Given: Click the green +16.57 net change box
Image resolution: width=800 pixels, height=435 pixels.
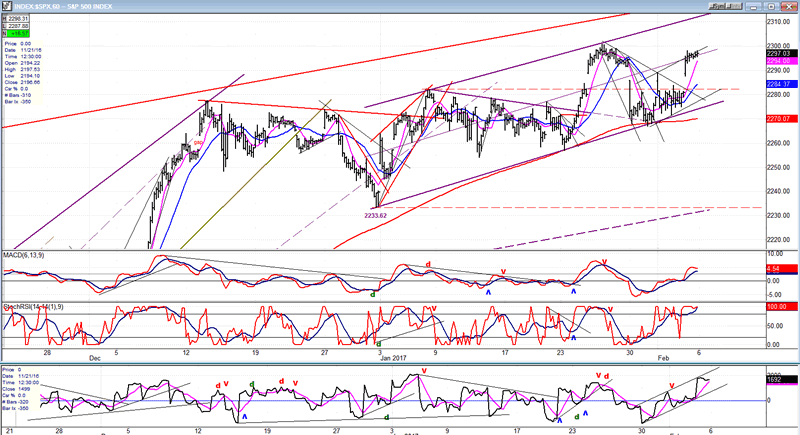Looking at the screenshot, I should click(19, 34).
